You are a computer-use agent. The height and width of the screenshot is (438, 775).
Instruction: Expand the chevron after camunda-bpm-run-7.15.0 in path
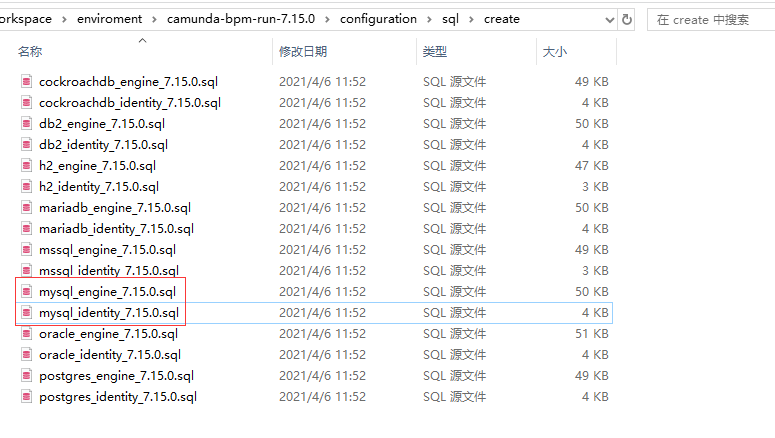[327, 19]
